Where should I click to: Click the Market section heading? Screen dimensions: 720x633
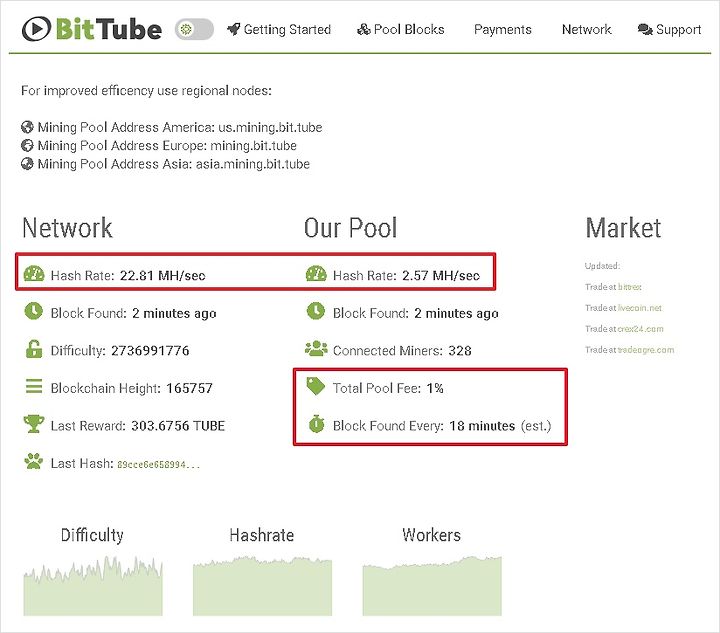pyautogui.click(x=623, y=228)
